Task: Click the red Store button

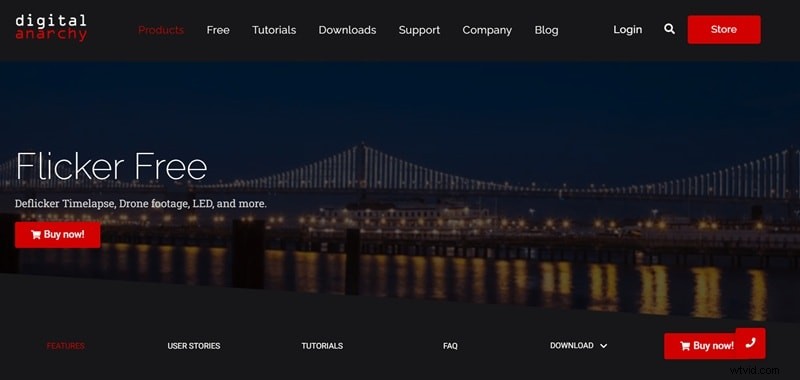Action: coord(724,30)
